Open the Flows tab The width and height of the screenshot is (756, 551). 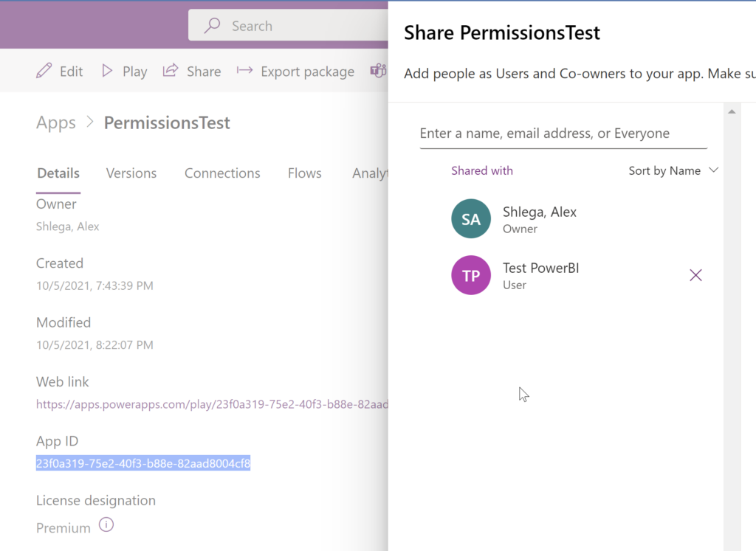305,173
